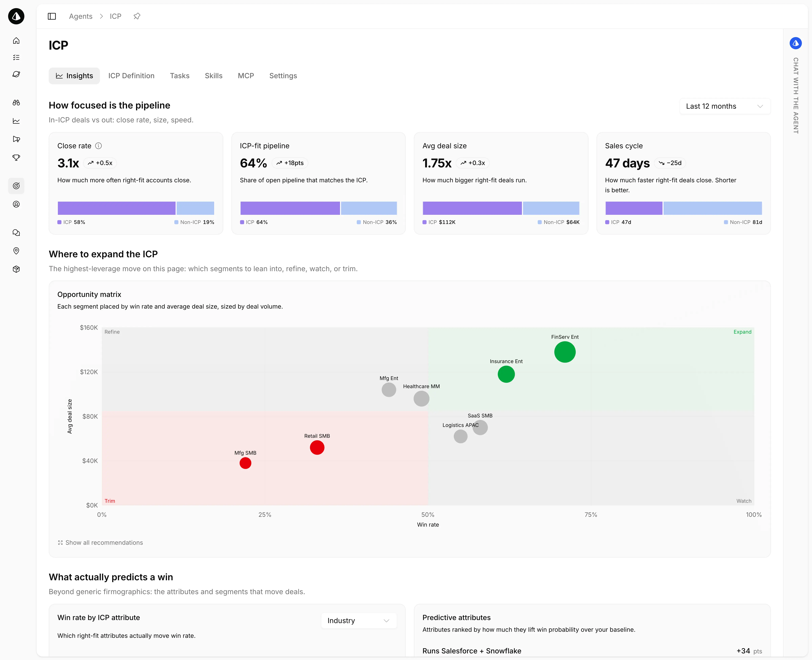Open Chat with the agent panel
This screenshot has width=812, height=660.
(796, 95)
